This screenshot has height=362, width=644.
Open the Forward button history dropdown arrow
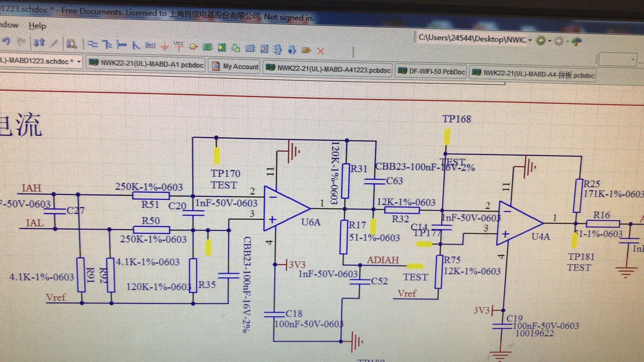click(567, 41)
